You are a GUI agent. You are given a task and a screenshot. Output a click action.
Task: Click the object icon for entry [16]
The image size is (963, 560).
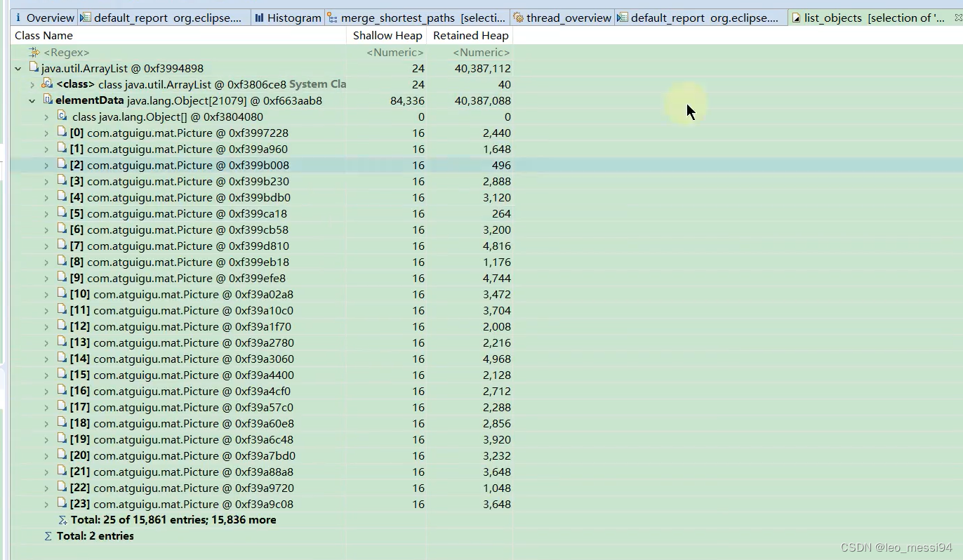tap(62, 391)
